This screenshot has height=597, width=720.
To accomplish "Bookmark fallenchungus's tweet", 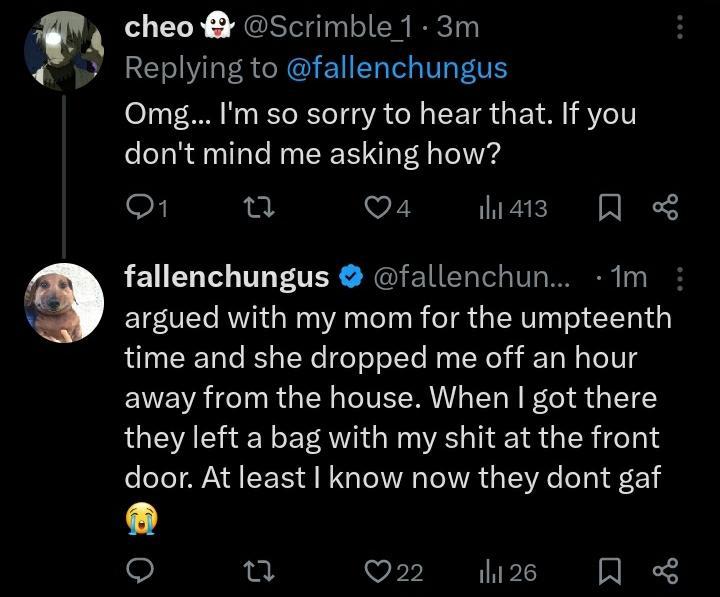I will click(608, 571).
